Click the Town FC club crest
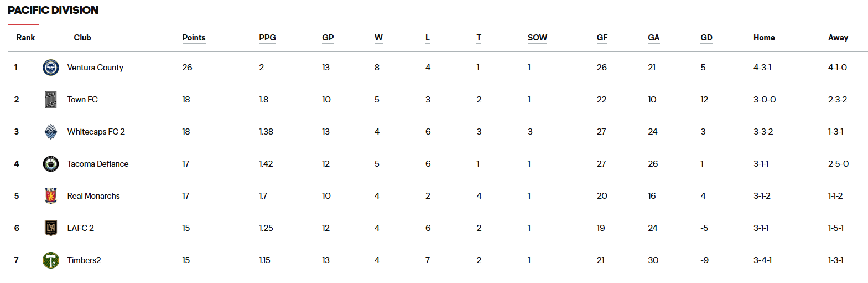868x283 pixels. pos(51,100)
